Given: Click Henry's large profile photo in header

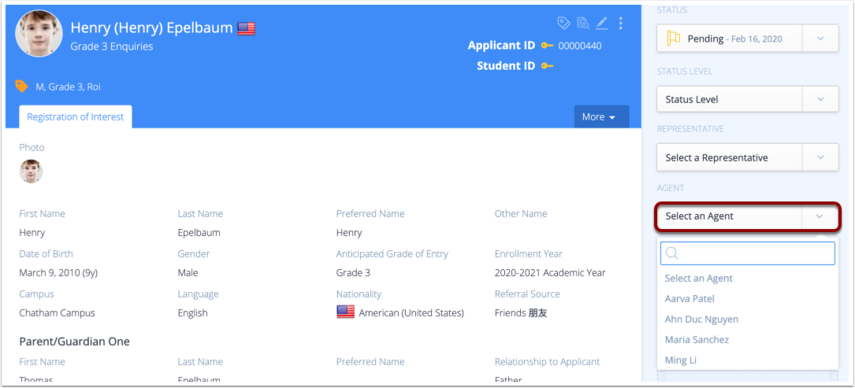Looking at the screenshot, I should pyautogui.click(x=39, y=33).
